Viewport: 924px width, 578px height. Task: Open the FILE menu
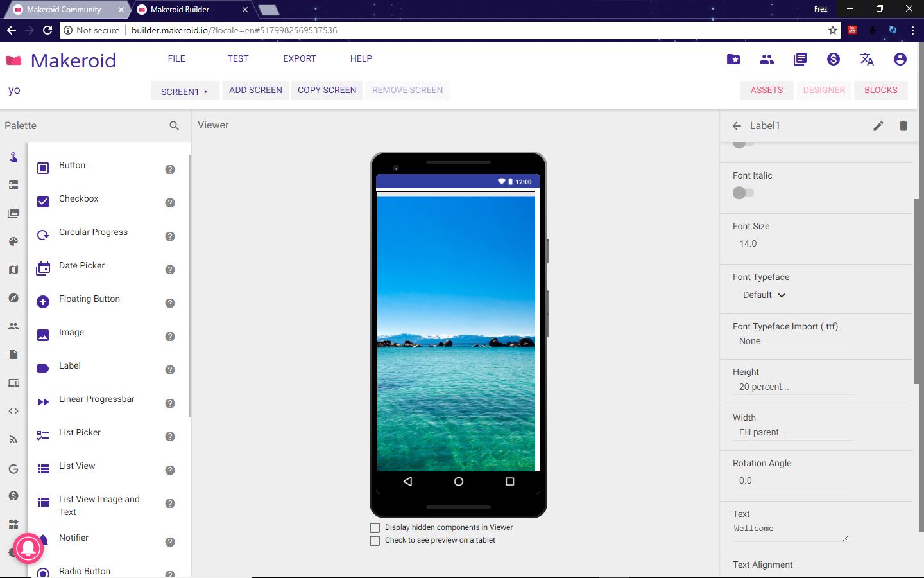[176, 58]
